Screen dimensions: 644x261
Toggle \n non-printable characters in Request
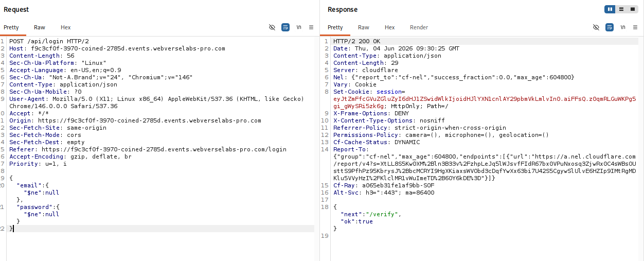pos(299,27)
